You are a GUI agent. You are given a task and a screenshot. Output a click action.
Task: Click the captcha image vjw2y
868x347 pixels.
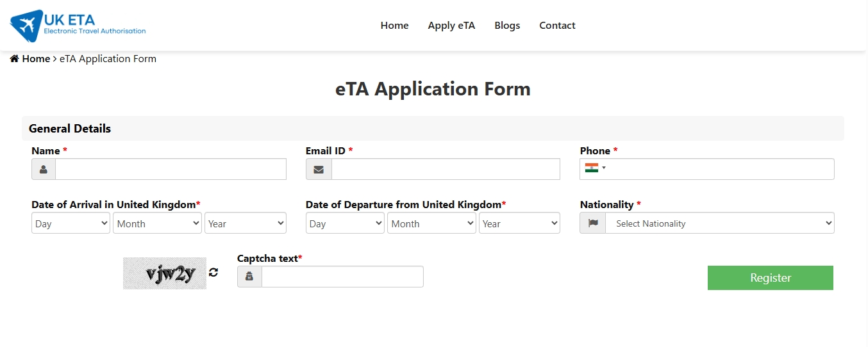(165, 273)
